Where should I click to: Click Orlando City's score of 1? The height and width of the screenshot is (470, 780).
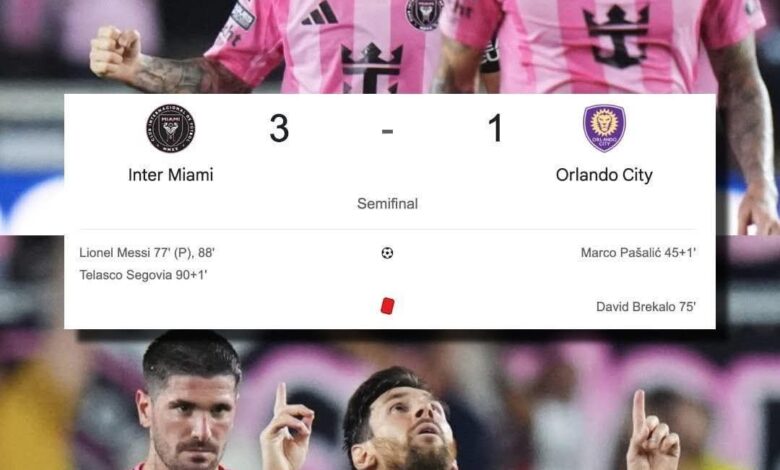tap(495, 128)
